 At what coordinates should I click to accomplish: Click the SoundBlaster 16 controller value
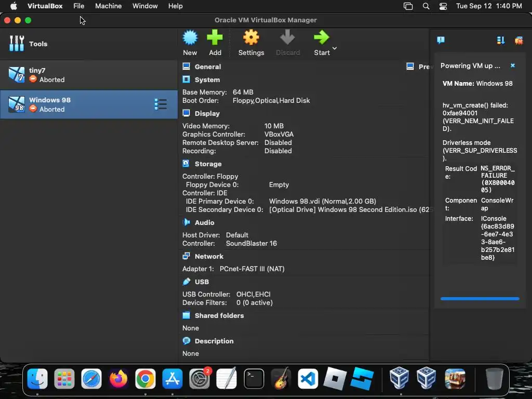coord(251,244)
